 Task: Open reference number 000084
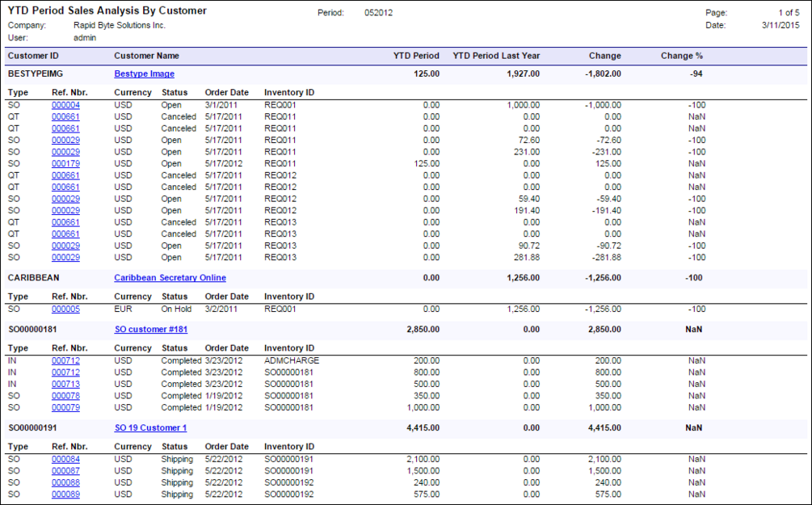pos(65,460)
